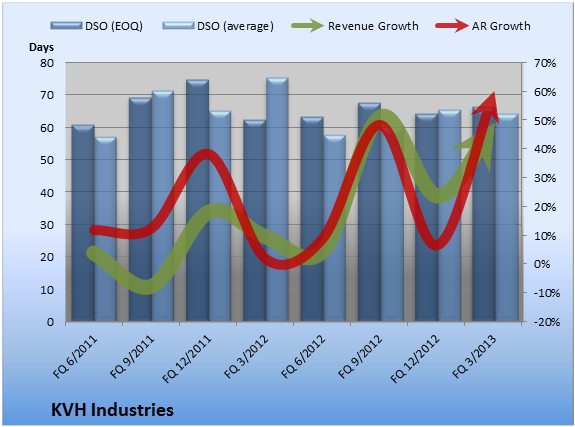Select the Revenue Growth legend label
Screen dimensions: 575x427
point(373,26)
